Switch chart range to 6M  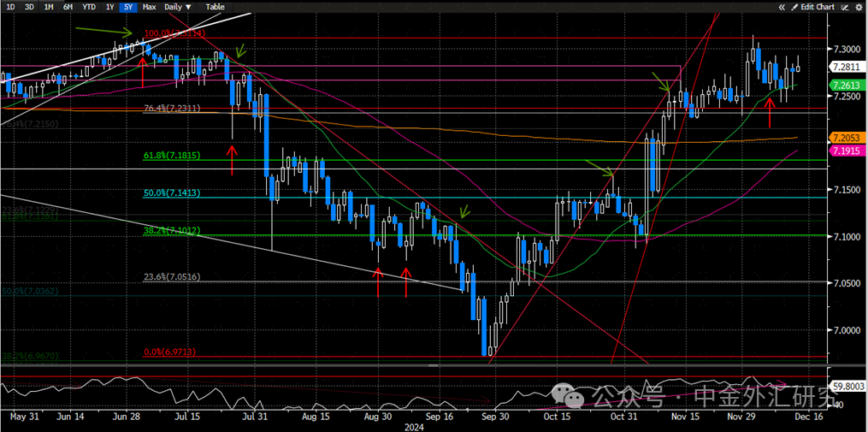point(68,7)
